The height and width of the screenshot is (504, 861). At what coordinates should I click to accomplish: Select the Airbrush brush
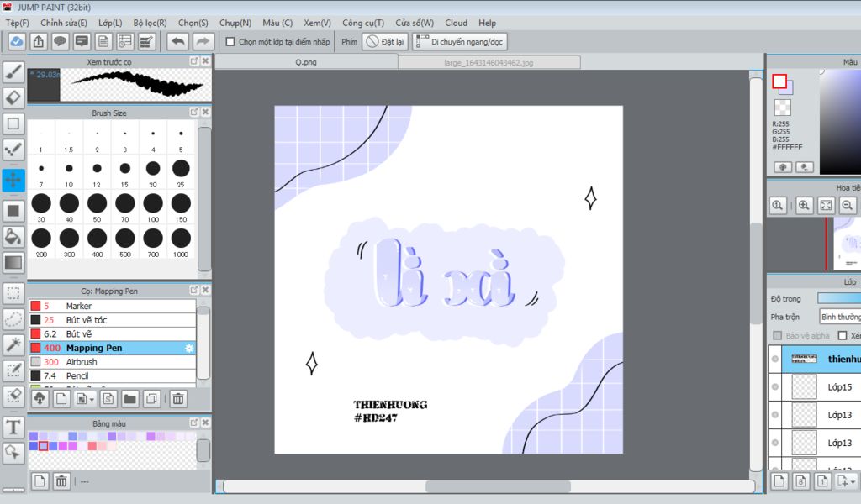(113, 362)
